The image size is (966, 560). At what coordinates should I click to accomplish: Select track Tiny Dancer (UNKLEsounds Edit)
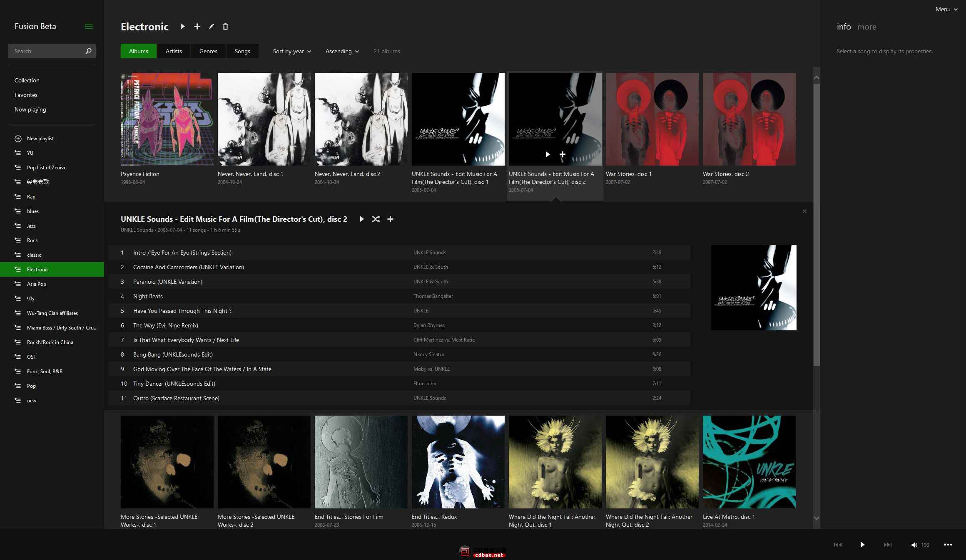click(399, 384)
